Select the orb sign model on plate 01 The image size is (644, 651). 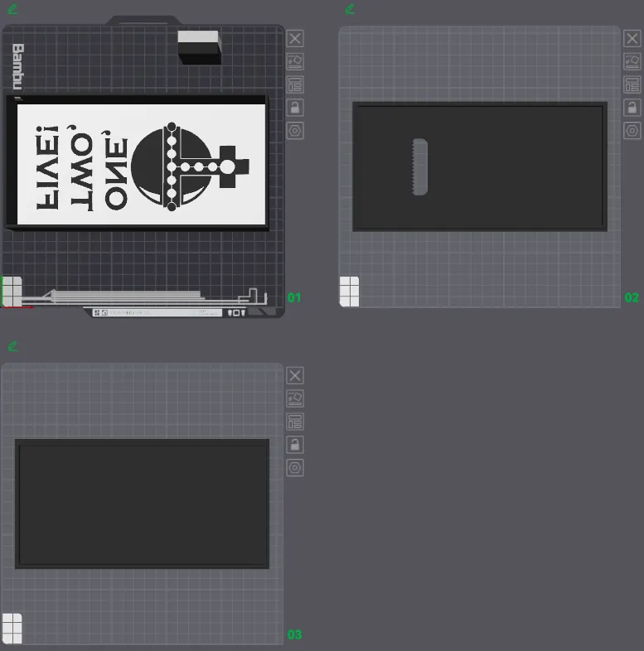(x=137, y=162)
